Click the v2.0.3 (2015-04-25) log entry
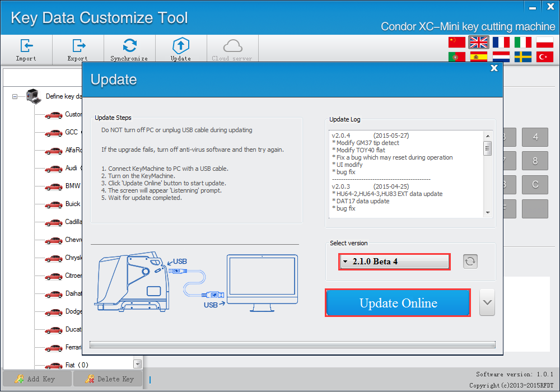Screen dimensions: 560x392 point(370,186)
